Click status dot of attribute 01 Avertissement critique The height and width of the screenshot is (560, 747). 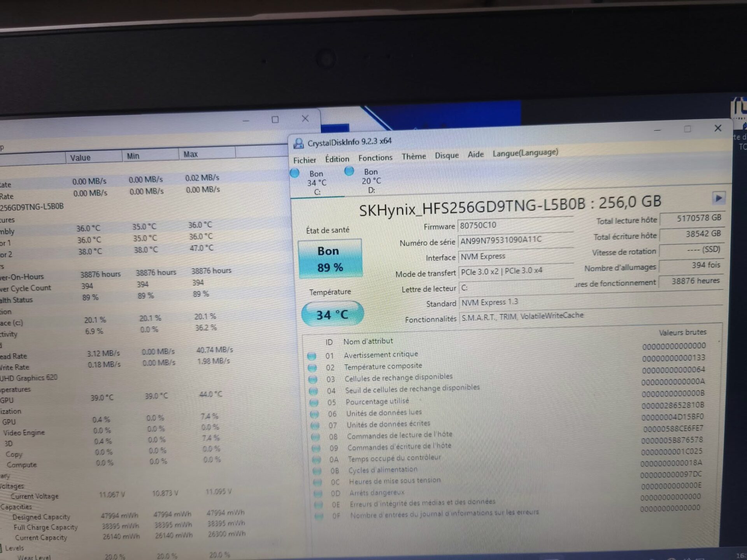coord(312,356)
